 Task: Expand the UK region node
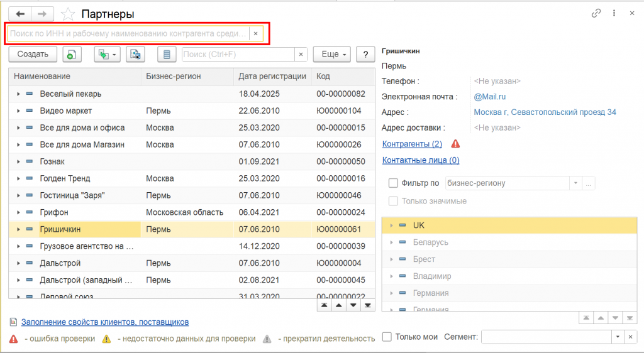click(391, 225)
